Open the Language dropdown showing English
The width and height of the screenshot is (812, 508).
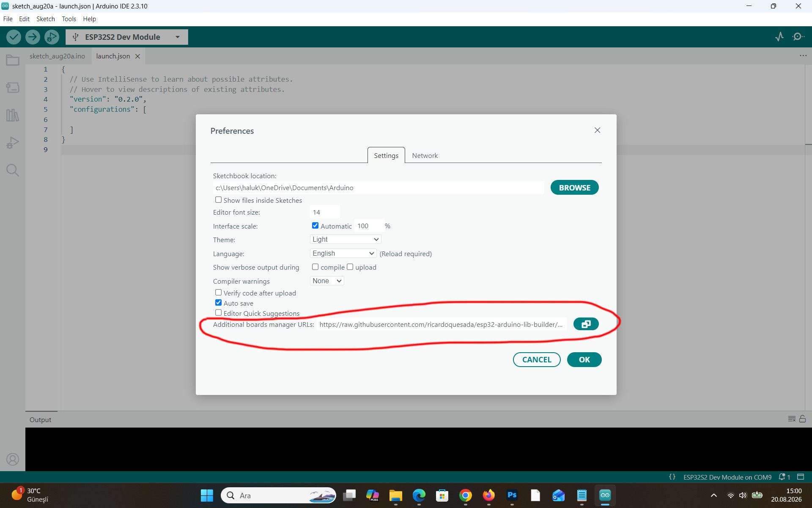pos(343,253)
